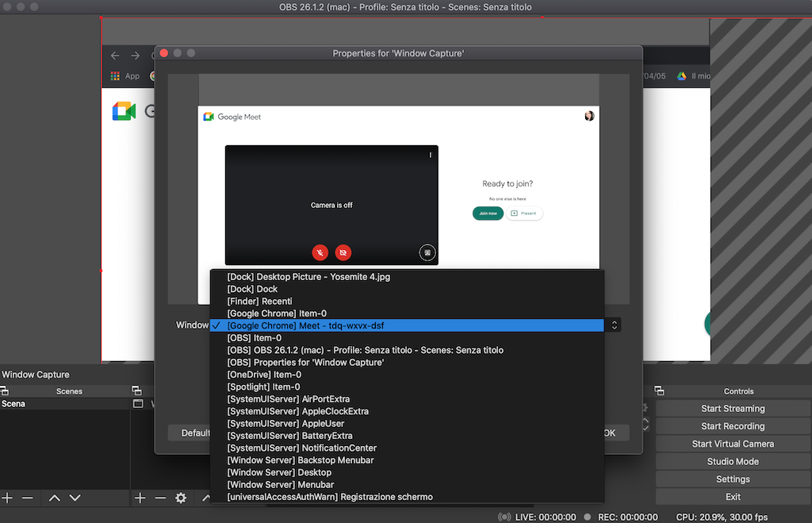Screen dimensions: 812x523
Task: Open the App apps grid bookmark in Chrome
Action: [x=115, y=76]
